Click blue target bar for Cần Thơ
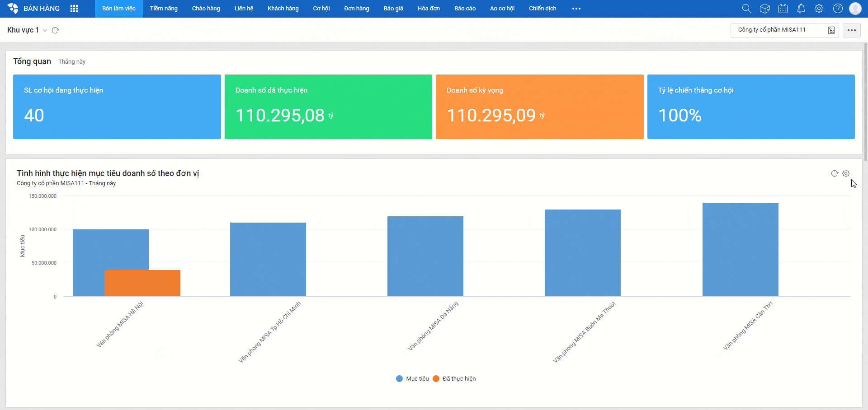 tap(741, 249)
